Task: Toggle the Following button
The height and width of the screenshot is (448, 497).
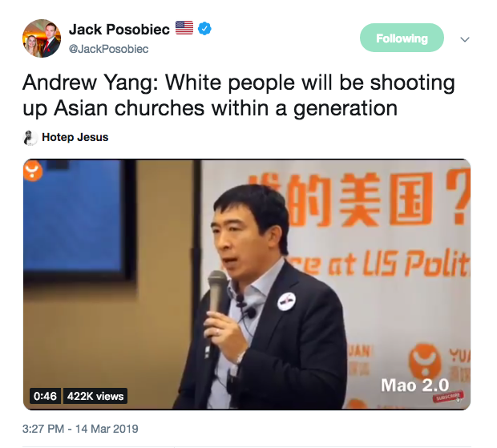Action: click(x=402, y=38)
